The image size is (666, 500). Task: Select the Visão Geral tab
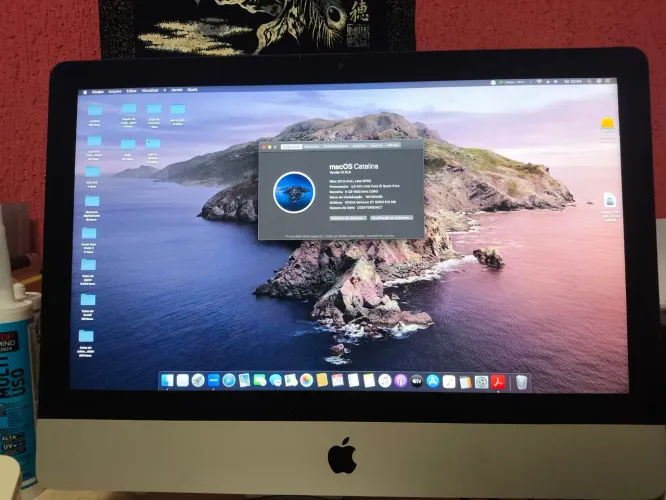pos(291,147)
